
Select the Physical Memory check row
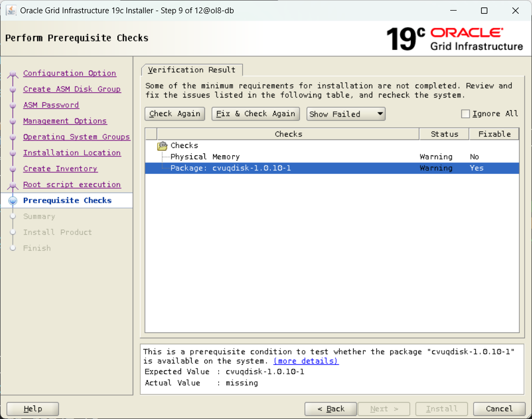(x=332, y=157)
